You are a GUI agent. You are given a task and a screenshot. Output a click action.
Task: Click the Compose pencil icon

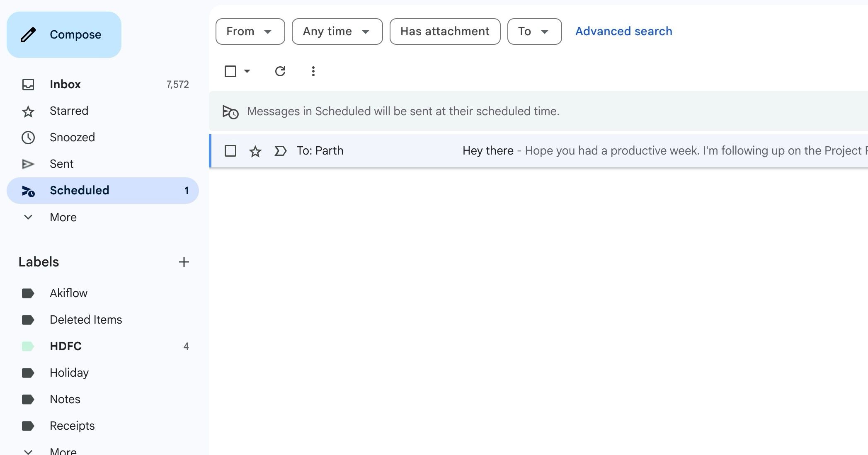28,35
